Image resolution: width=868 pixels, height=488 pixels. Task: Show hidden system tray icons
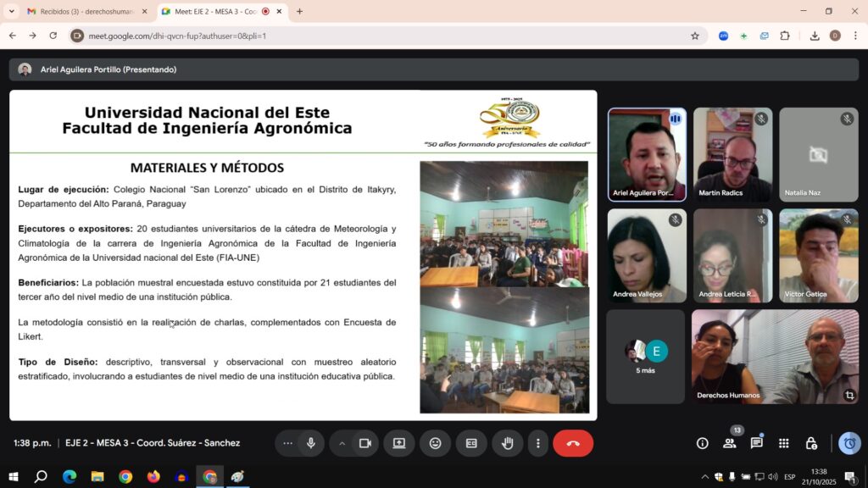pyautogui.click(x=704, y=477)
